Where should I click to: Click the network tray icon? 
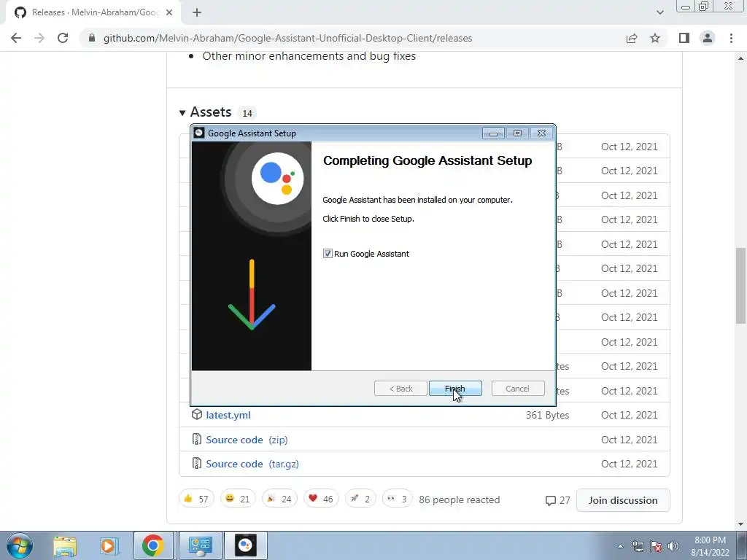638,546
